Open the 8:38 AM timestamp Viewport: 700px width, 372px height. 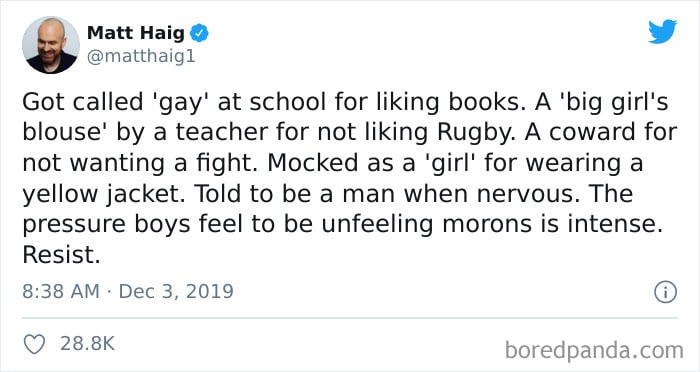coord(61,292)
